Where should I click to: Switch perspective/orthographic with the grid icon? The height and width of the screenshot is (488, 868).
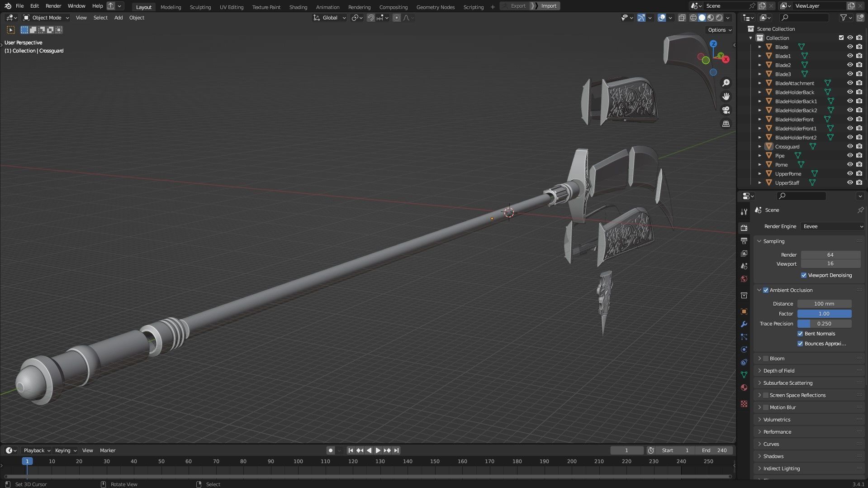(x=726, y=124)
